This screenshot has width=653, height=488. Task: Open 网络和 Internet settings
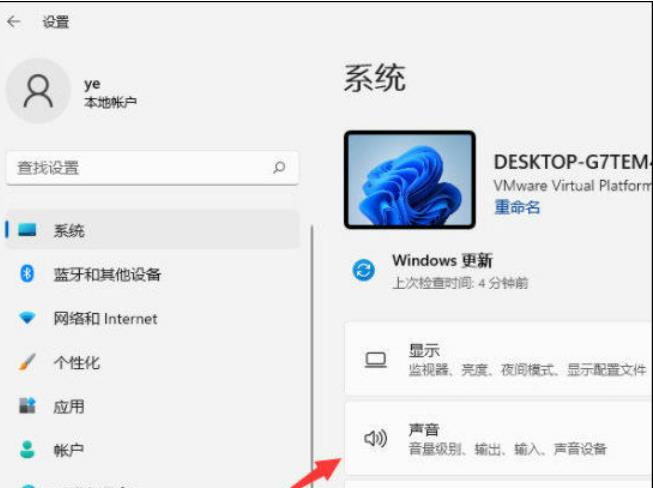pyautogui.click(x=152, y=319)
